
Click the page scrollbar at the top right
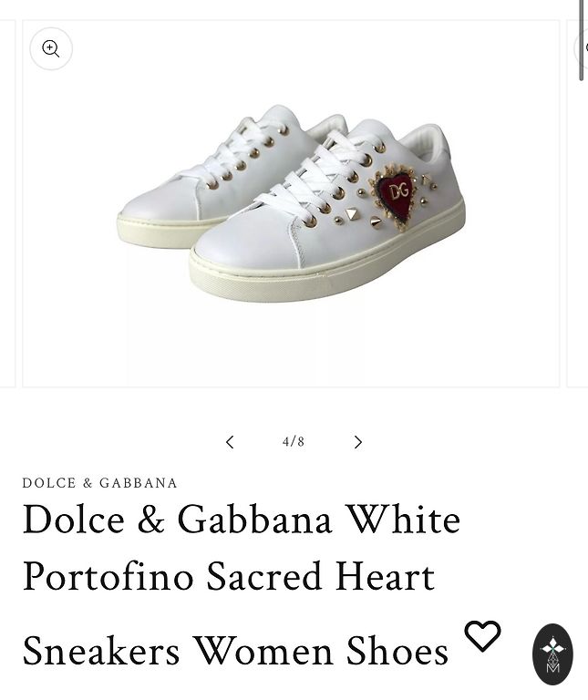point(582,41)
